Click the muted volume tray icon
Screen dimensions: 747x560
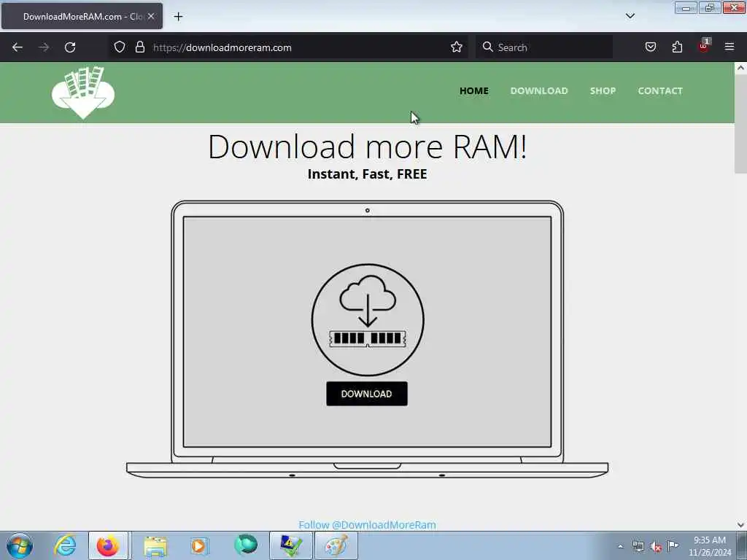coord(656,546)
